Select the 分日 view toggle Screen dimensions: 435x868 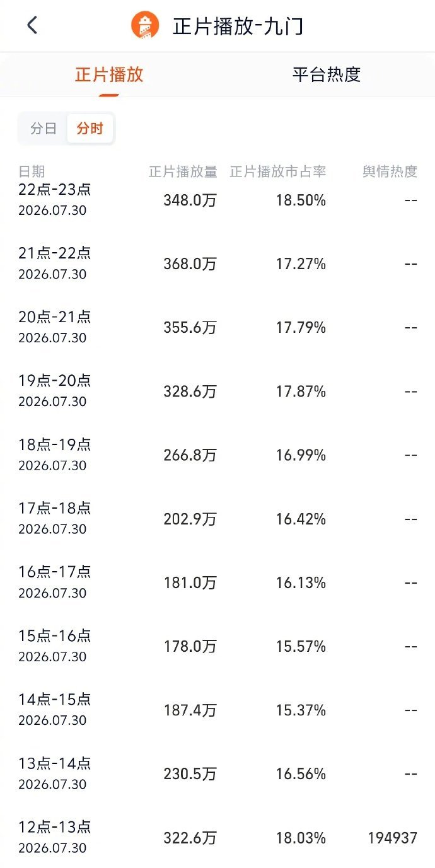coord(43,129)
